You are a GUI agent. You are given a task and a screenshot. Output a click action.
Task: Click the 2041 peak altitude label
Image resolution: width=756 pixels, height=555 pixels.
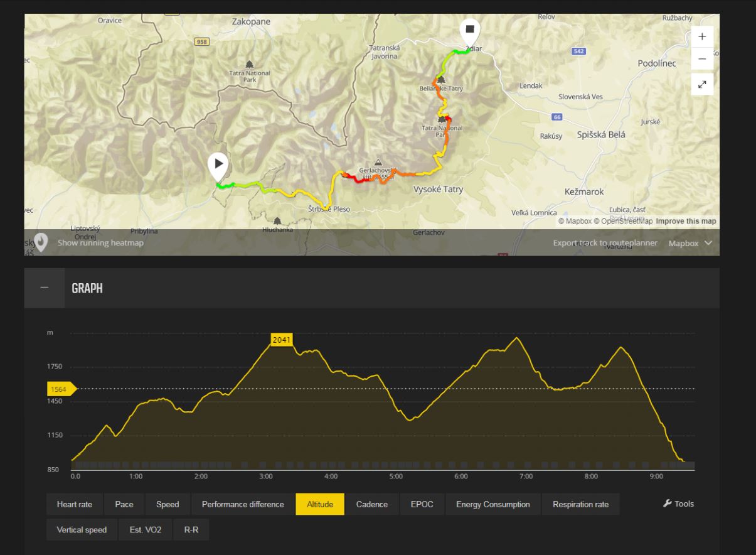point(282,340)
